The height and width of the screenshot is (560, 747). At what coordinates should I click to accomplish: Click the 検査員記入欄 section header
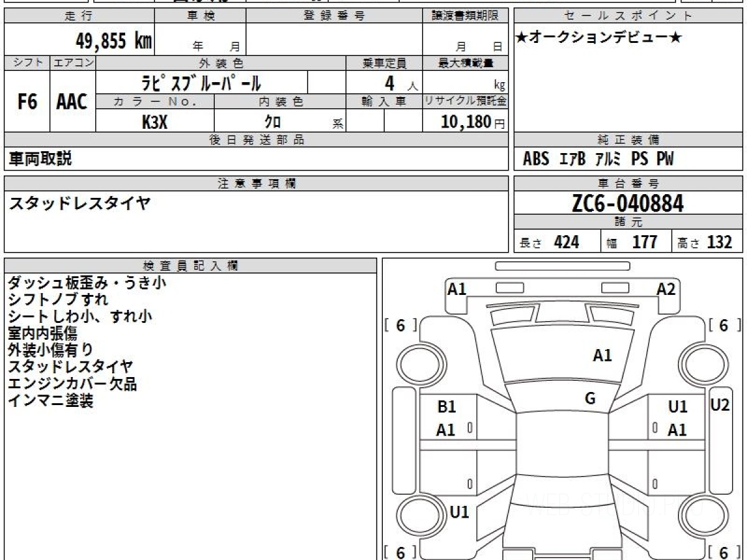(190, 266)
